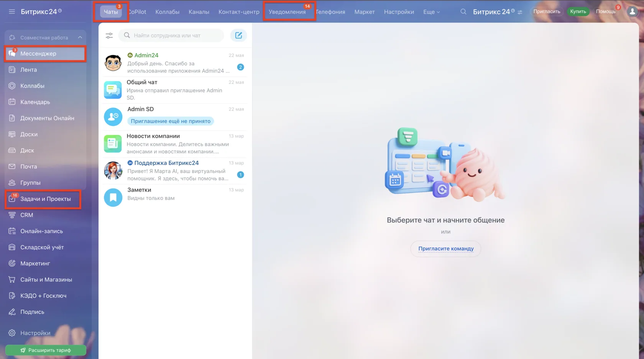The height and width of the screenshot is (359, 644).
Task: Switch to the Коллабы tab
Action: [168, 12]
